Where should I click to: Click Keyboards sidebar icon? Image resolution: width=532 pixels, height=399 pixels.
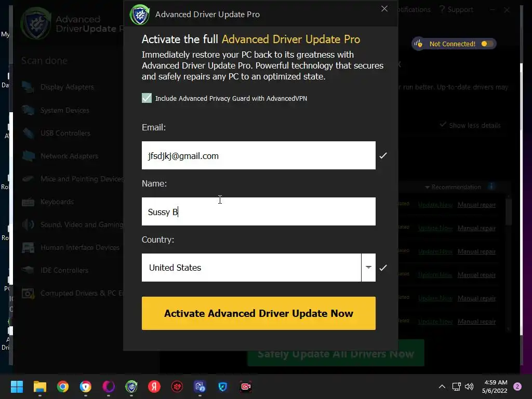click(28, 202)
